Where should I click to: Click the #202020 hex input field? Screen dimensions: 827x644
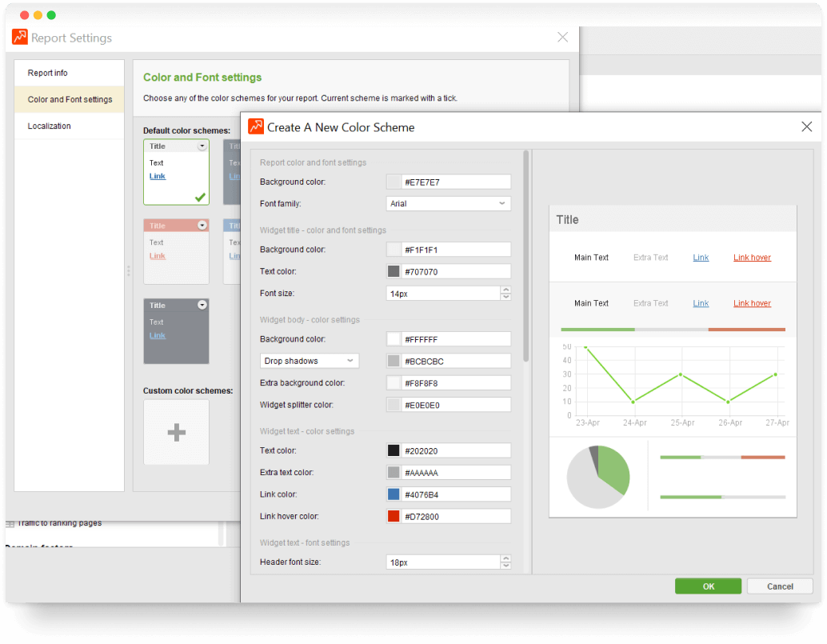click(x=456, y=450)
